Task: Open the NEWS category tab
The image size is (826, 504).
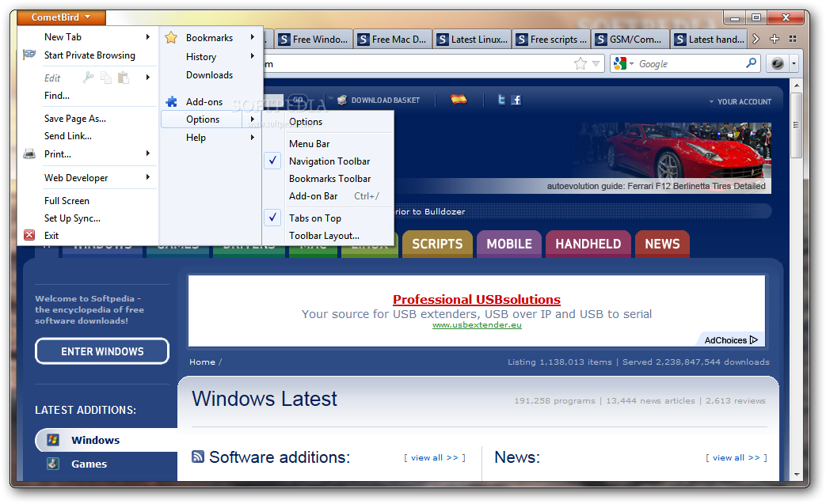Action: click(662, 244)
